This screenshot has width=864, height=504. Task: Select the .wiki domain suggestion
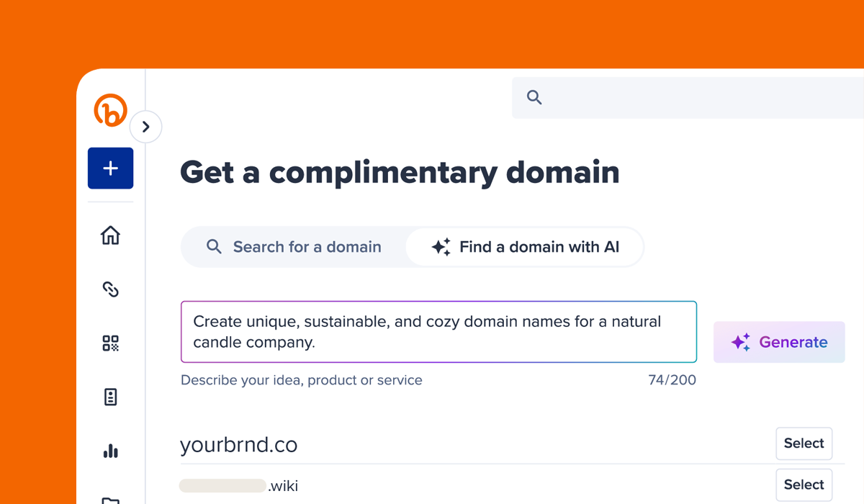tap(804, 485)
